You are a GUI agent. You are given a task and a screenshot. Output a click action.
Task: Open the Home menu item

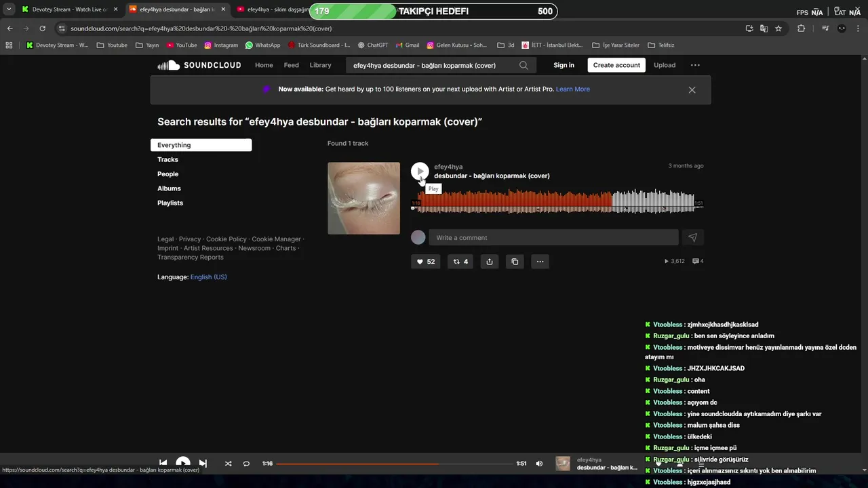tap(264, 65)
